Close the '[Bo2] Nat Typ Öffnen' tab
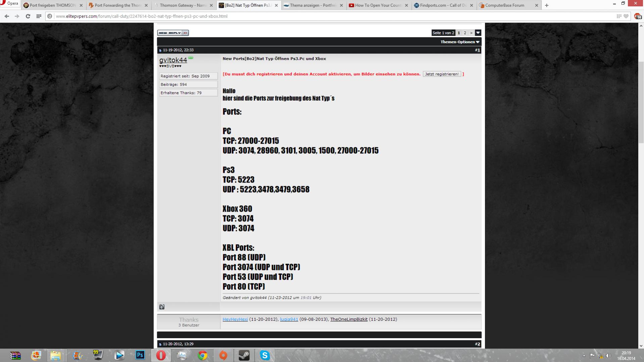644x362 pixels. coord(276,5)
